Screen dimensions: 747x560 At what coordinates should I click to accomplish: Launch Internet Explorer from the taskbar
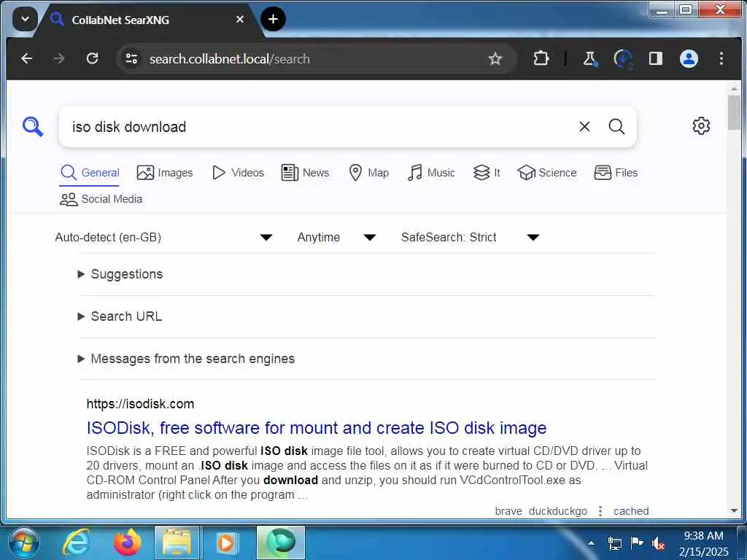coord(76,542)
